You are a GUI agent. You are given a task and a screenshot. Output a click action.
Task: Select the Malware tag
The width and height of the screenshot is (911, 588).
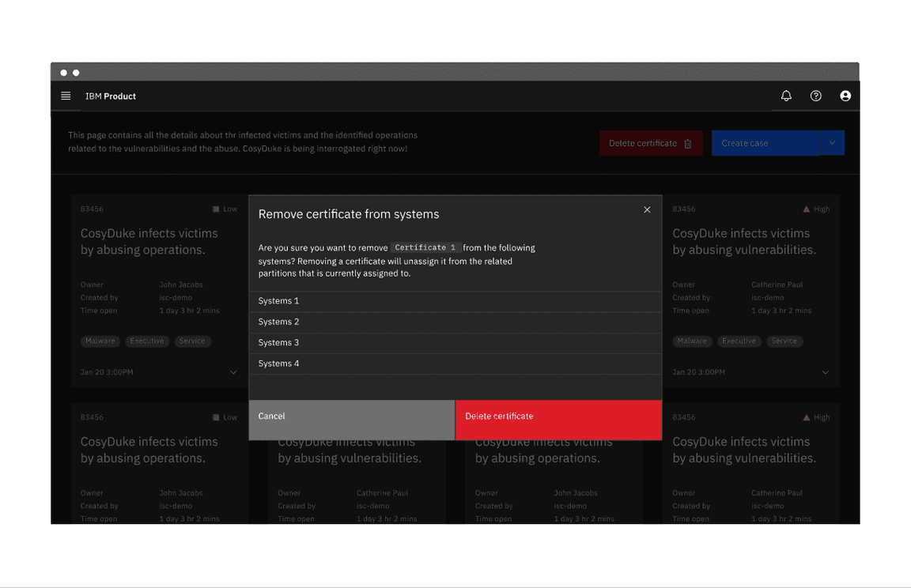(100, 341)
